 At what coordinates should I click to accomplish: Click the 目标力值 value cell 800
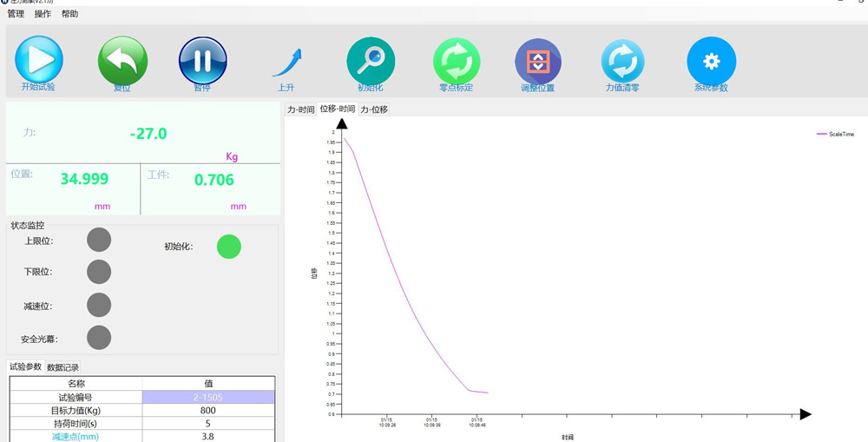[208, 411]
